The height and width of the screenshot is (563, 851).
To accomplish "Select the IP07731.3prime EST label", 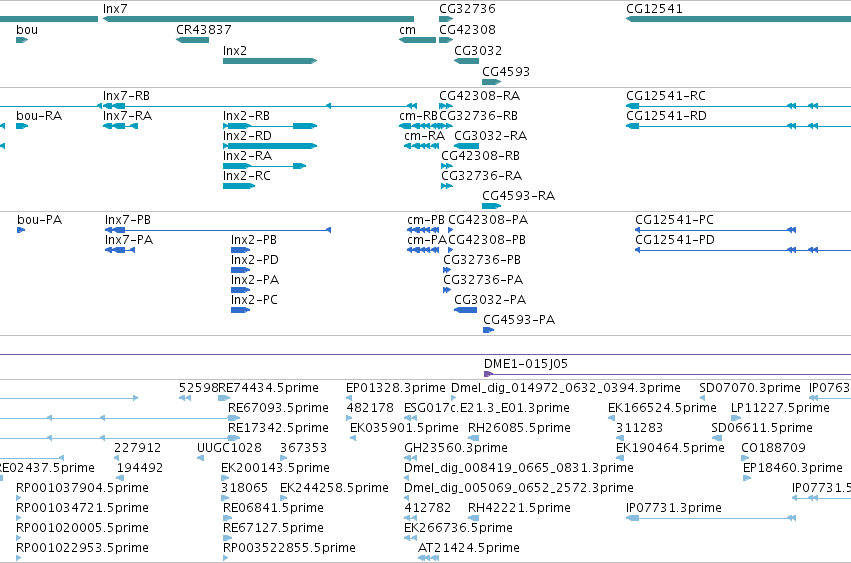I will pos(674,508).
